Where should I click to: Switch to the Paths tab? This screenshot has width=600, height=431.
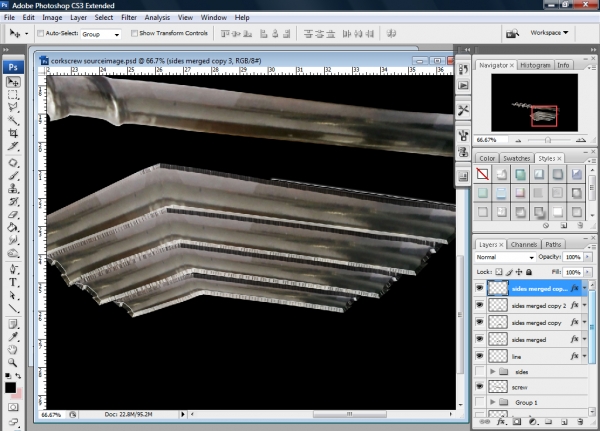(x=553, y=245)
